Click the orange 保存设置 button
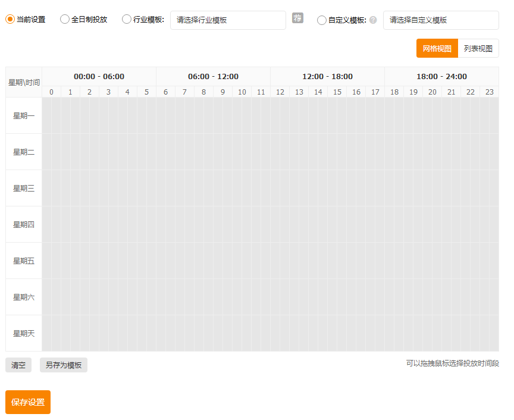 point(27,402)
